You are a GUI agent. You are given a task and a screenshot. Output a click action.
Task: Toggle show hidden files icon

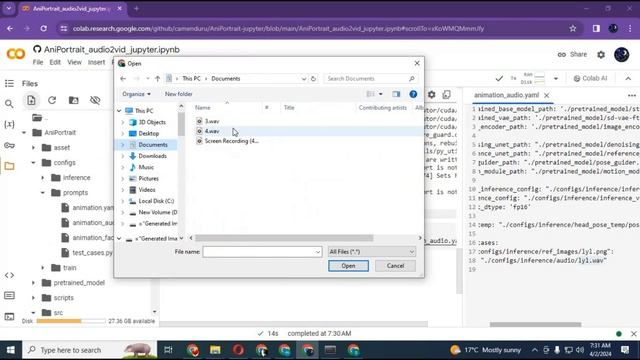(x=95, y=100)
